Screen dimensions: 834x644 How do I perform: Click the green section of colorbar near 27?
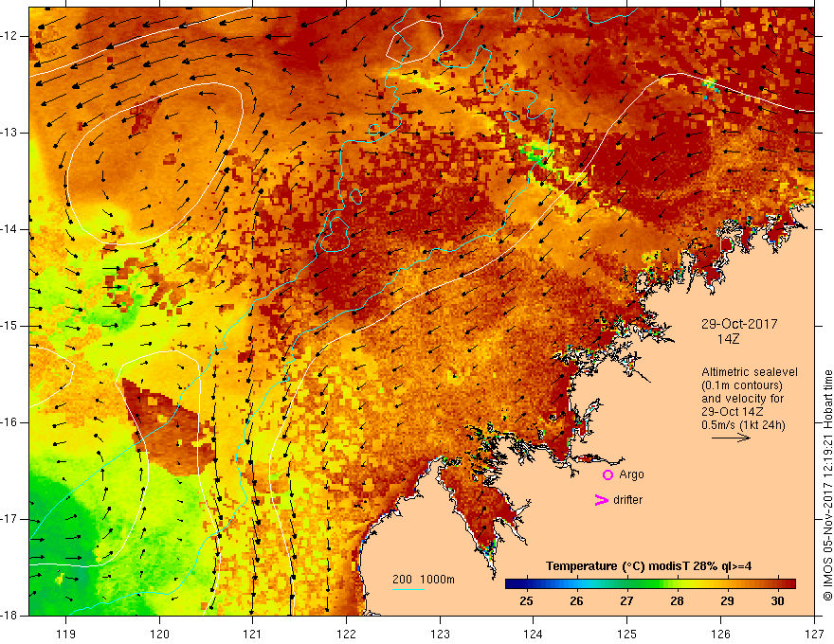pos(627,584)
